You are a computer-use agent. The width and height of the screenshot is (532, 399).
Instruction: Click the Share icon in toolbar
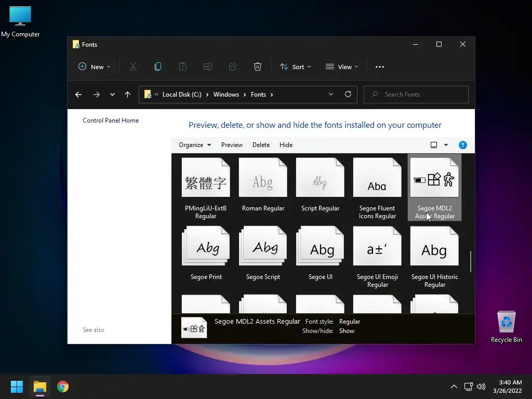[233, 67]
